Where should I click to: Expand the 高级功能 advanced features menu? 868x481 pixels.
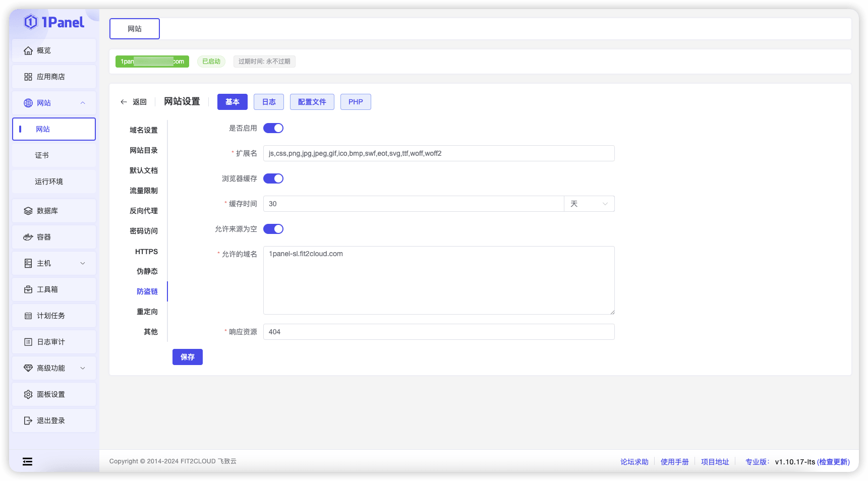tap(52, 368)
